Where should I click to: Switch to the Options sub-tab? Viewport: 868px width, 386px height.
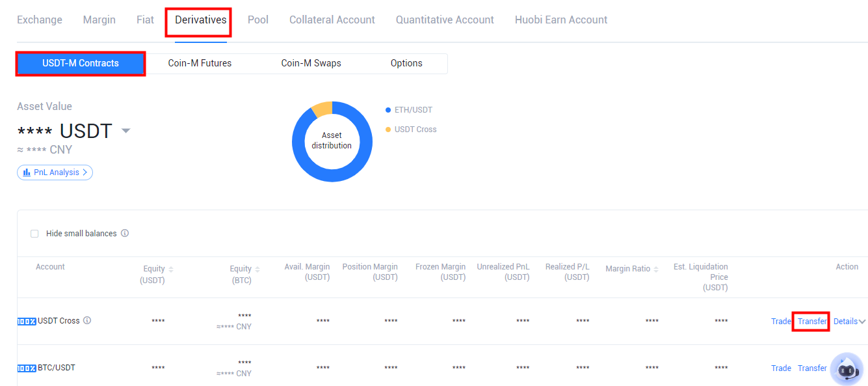pyautogui.click(x=406, y=63)
